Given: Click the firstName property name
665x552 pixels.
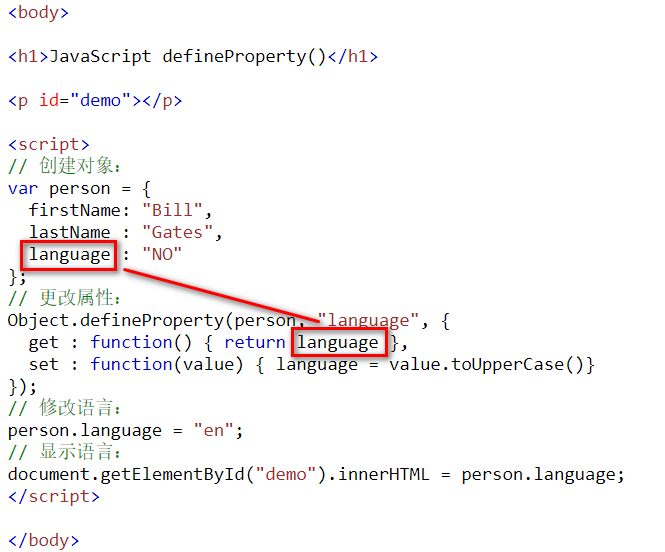Looking at the screenshot, I should pos(75,210).
